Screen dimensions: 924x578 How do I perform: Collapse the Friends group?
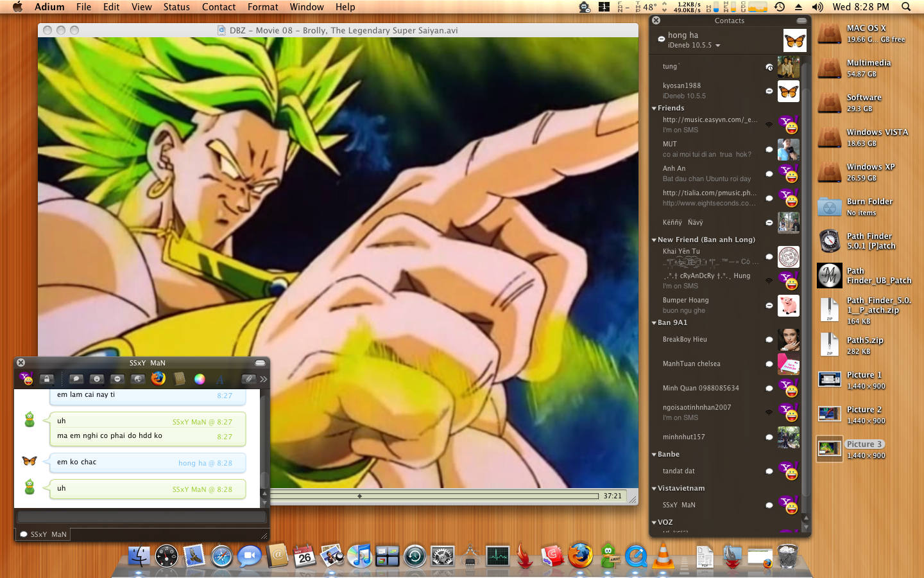[654, 109]
